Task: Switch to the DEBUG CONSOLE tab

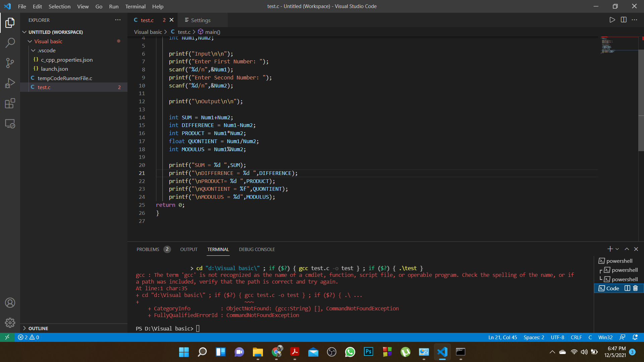Action: coord(257,249)
